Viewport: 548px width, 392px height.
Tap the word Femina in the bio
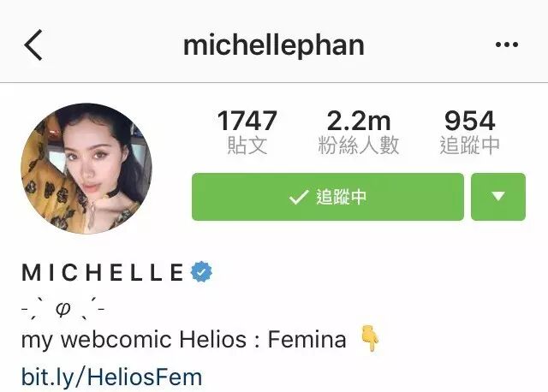[x=307, y=339]
